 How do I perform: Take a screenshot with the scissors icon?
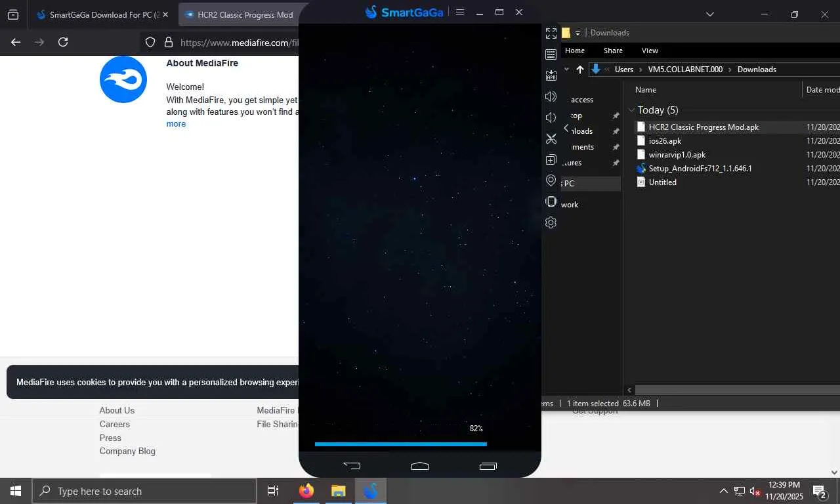[551, 138]
